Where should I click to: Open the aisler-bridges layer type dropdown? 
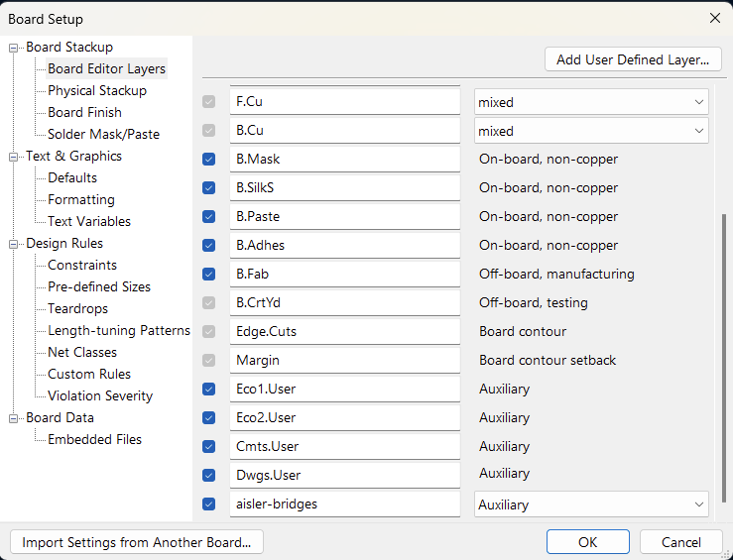point(591,504)
